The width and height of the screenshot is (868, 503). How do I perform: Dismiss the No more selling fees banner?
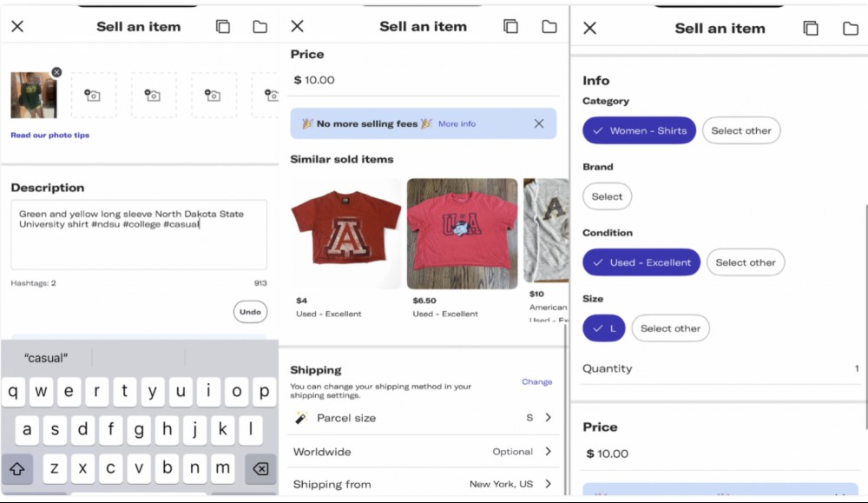539,123
